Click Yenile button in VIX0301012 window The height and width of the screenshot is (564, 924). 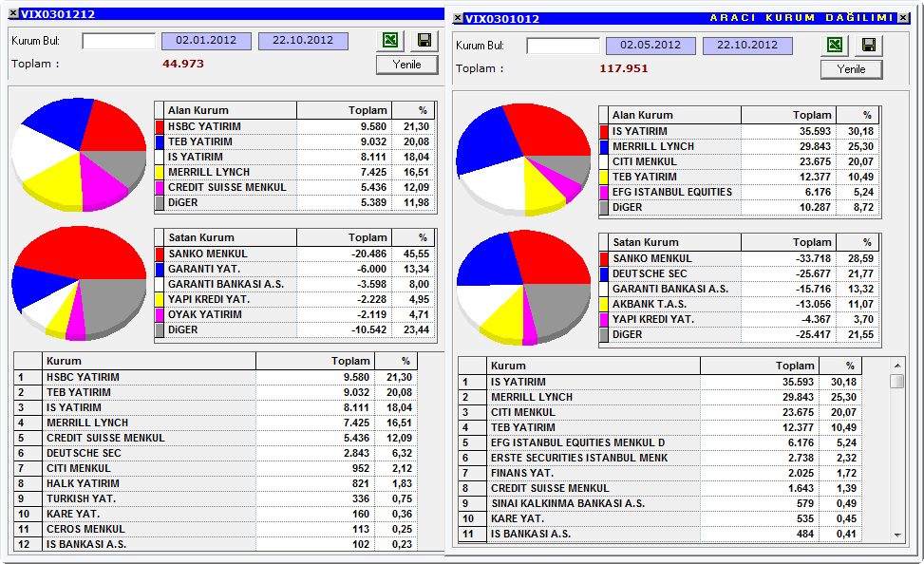(x=851, y=69)
